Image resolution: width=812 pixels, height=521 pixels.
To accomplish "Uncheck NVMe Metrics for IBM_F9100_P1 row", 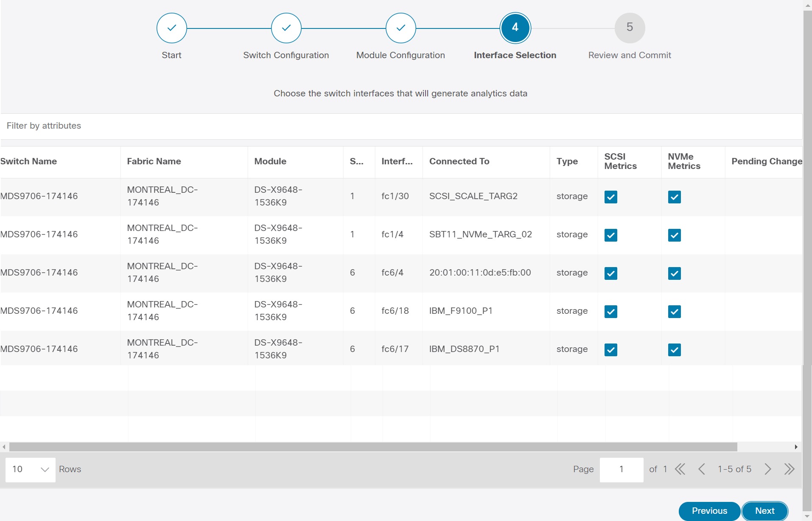I will pyautogui.click(x=674, y=311).
